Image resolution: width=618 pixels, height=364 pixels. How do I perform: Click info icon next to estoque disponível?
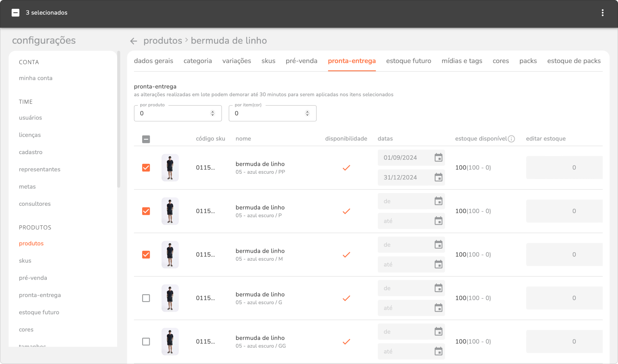511,139
